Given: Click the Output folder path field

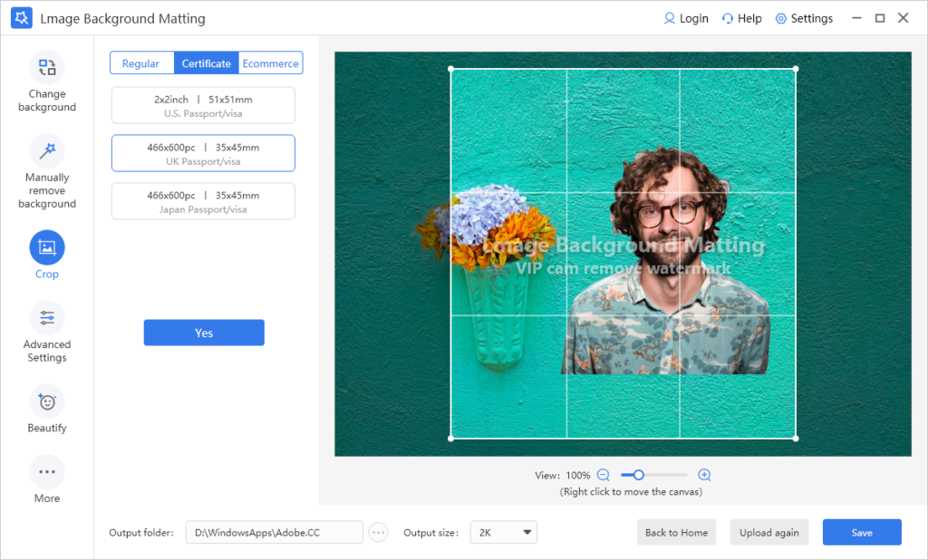Looking at the screenshot, I should coord(274,532).
